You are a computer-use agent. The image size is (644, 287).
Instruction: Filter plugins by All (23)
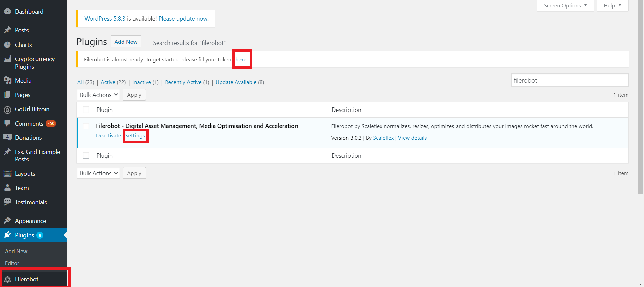(x=86, y=82)
